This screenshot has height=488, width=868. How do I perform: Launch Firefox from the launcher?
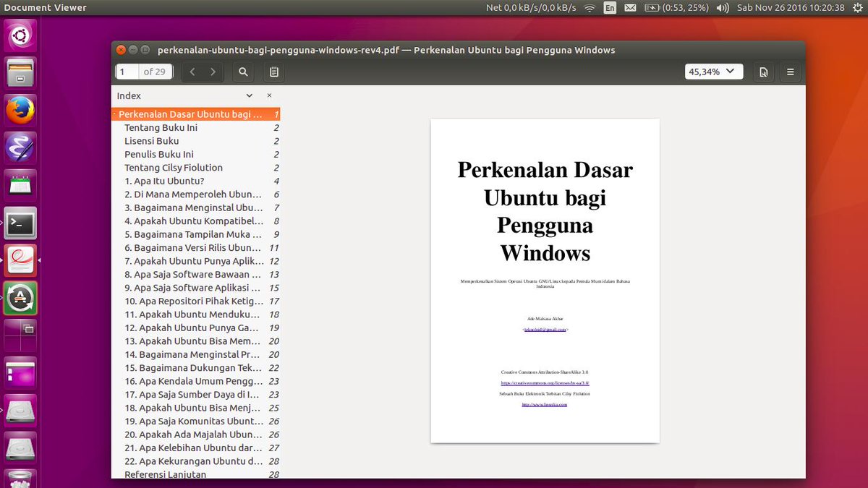tap(20, 110)
